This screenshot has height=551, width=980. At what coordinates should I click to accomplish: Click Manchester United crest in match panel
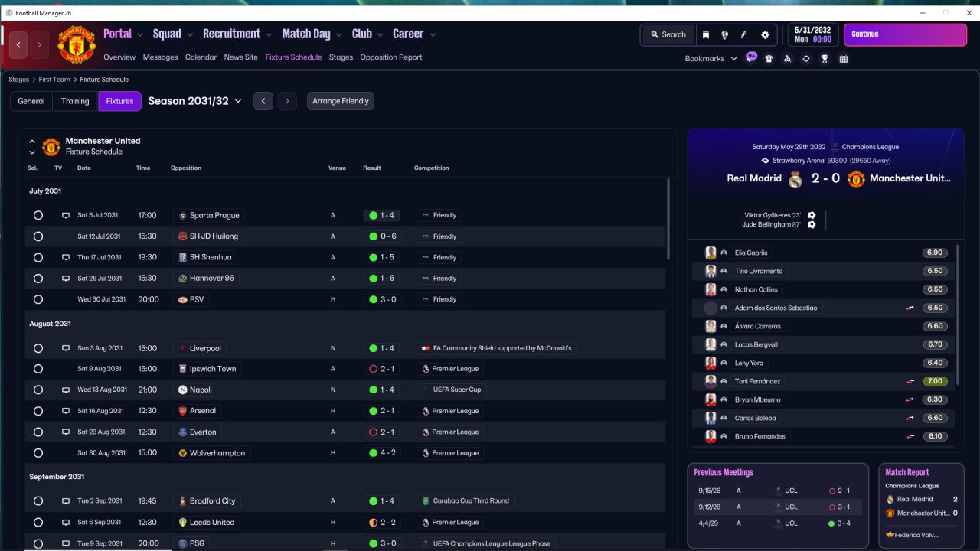point(856,179)
